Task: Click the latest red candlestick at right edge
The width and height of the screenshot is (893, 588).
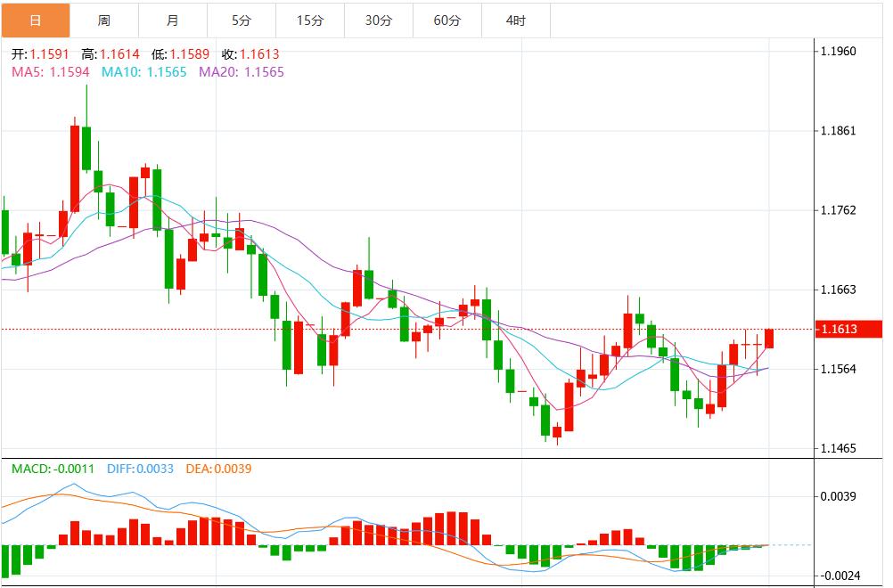Action: [769, 339]
